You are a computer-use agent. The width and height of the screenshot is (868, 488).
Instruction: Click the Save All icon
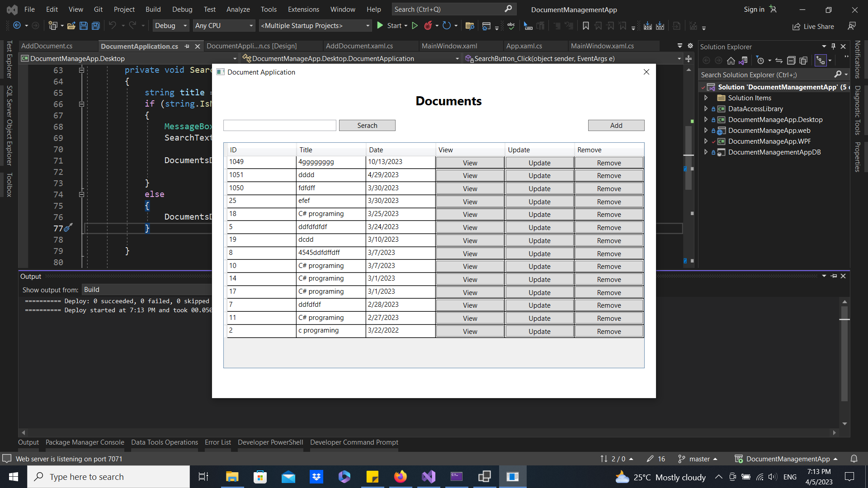click(x=95, y=26)
